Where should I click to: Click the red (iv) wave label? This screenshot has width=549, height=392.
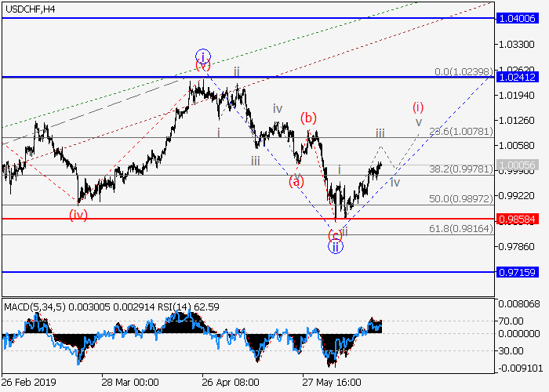(78, 213)
